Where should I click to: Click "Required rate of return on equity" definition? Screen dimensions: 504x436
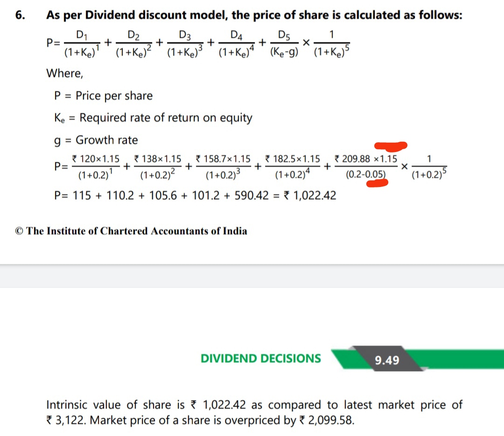click(x=166, y=118)
